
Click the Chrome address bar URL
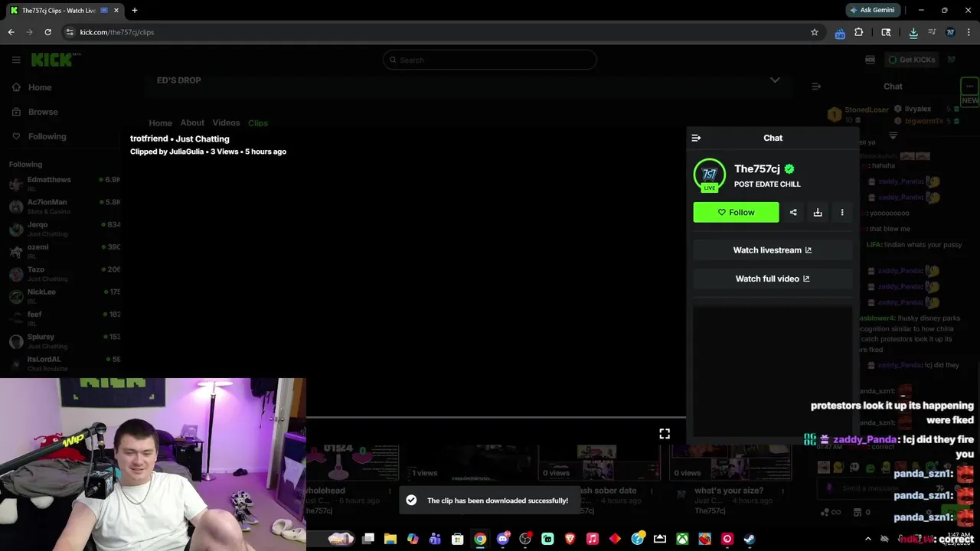pos(117,32)
